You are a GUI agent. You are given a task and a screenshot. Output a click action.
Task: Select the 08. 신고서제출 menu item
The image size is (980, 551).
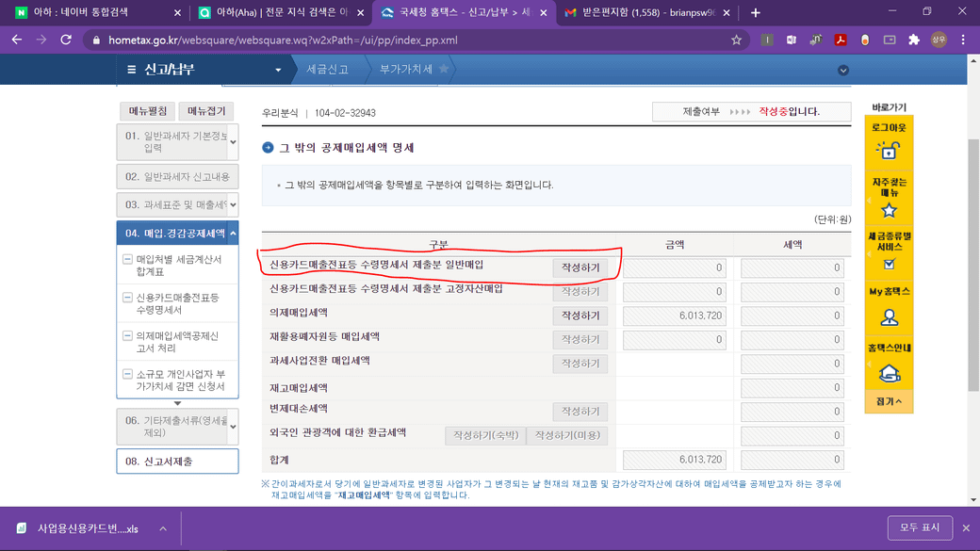click(x=177, y=461)
